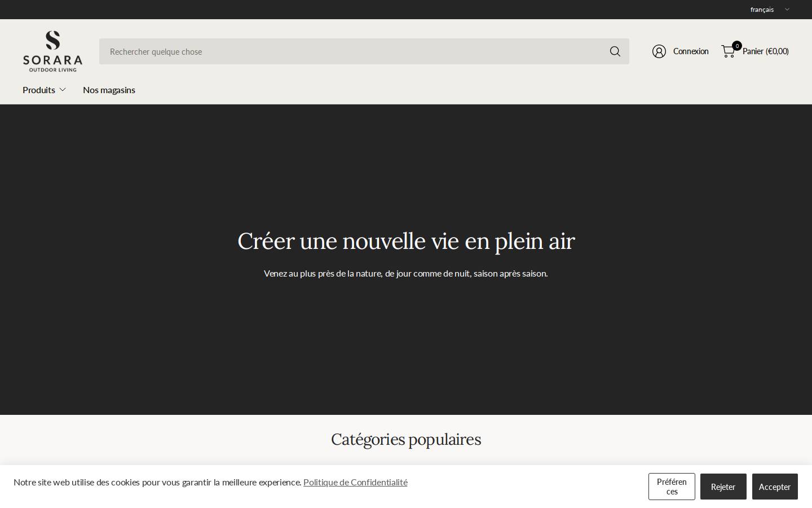
Task: Click the heading Créer une nouvelle vie en plein air
Action: pyautogui.click(x=406, y=241)
